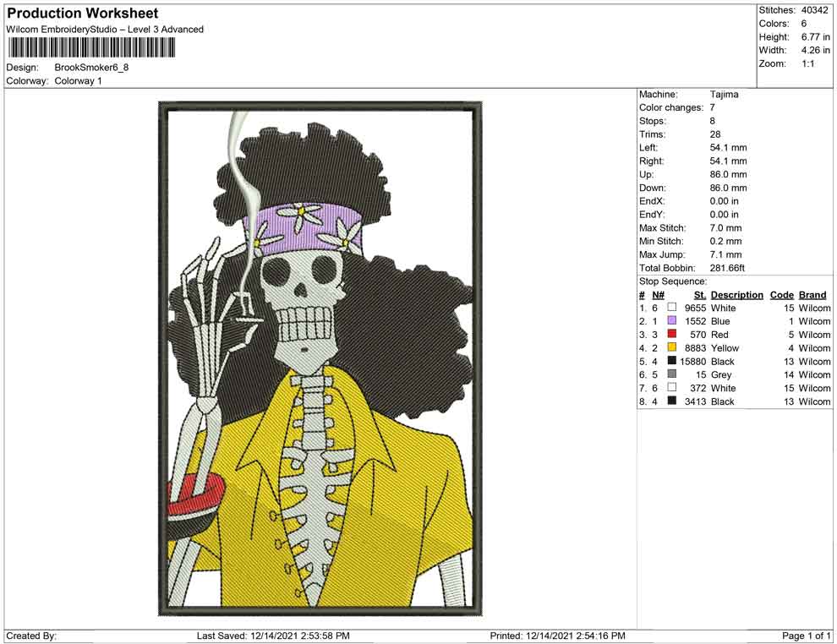Image resolution: width=837 pixels, height=644 pixels.
Task: Click the stitches count '40342'
Action: [814, 10]
